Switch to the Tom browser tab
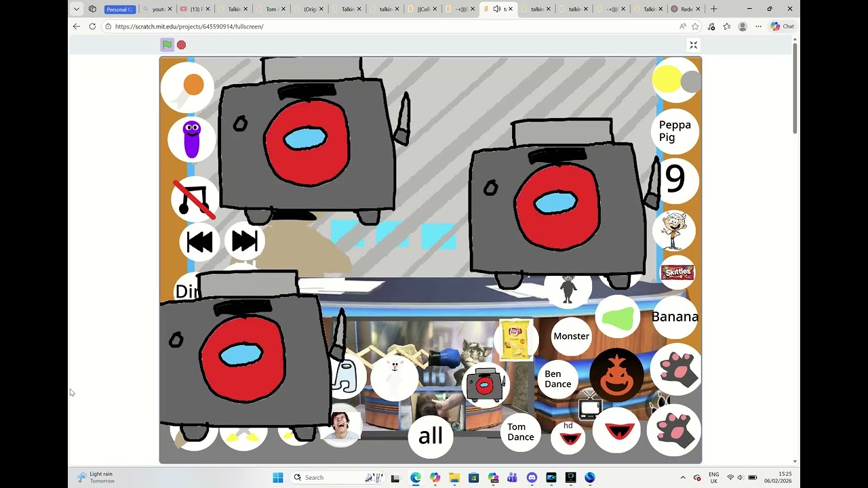This screenshot has height=488, width=868. click(272, 9)
